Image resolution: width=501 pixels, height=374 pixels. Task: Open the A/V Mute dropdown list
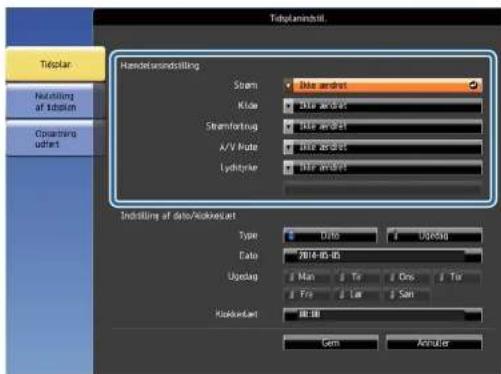pyautogui.click(x=382, y=147)
